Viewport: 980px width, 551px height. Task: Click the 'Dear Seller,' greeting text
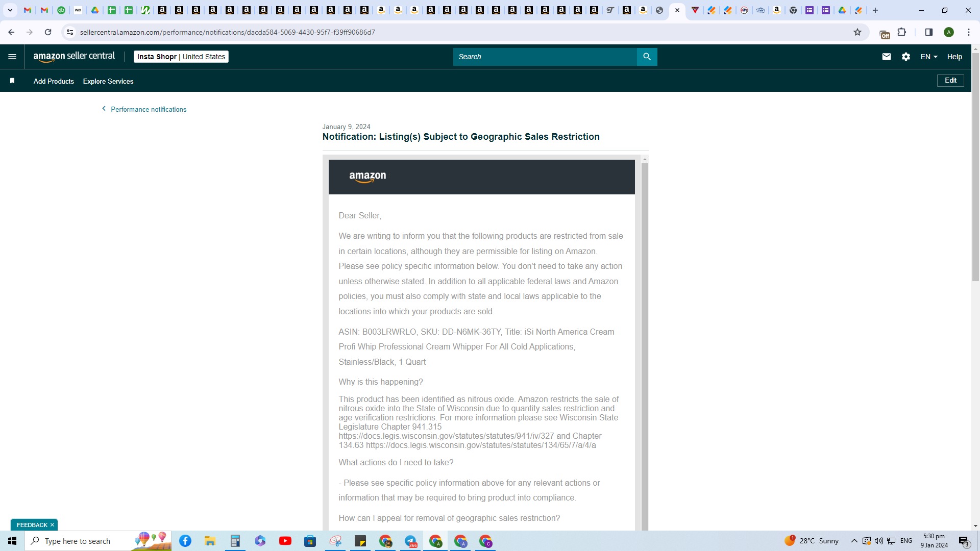(x=359, y=216)
